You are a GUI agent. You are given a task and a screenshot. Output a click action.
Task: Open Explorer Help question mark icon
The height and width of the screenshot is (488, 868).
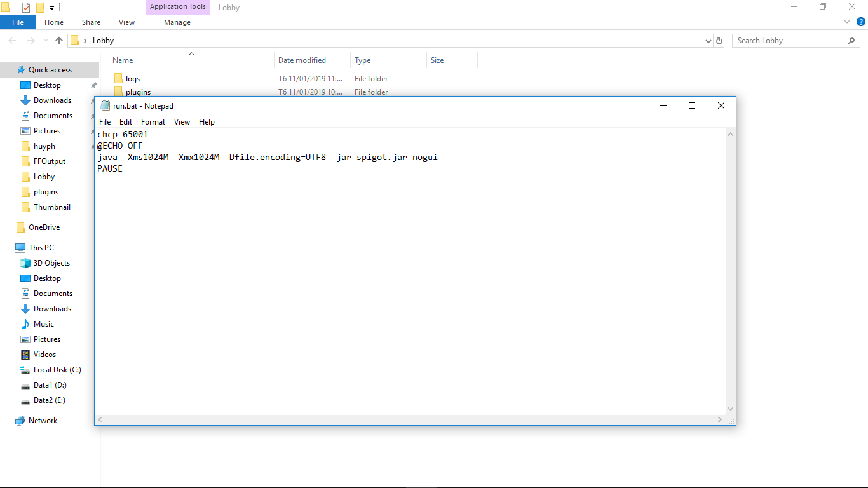pos(861,22)
